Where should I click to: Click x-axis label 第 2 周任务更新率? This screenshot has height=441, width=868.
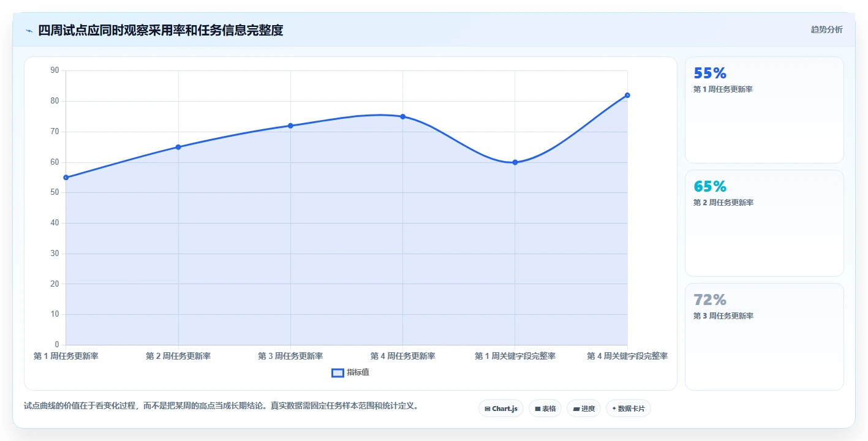pyautogui.click(x=178, y=356)
